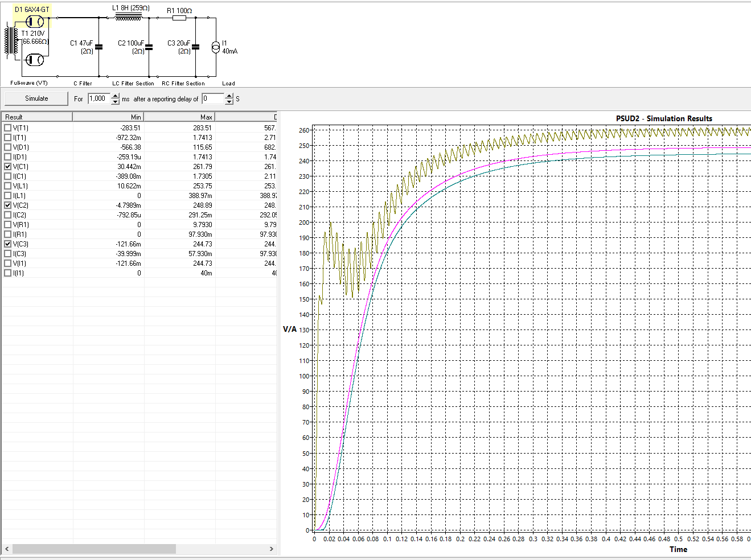
Task: Click the reporting delay input field
Action: pos(213,98)
